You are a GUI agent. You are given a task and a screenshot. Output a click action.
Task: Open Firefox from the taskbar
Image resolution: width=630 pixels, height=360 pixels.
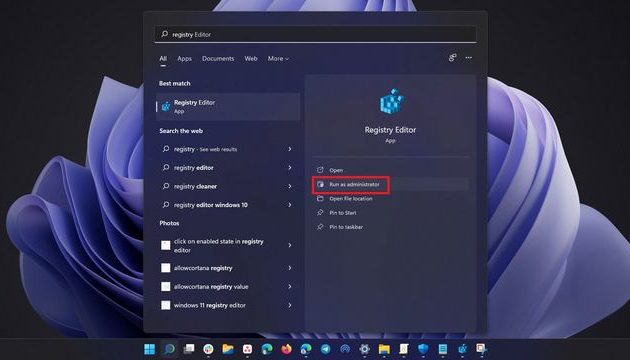[286, 349]
